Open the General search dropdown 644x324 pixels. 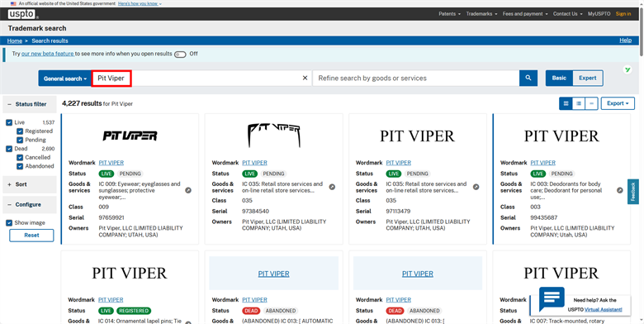(x=65, y=79)
